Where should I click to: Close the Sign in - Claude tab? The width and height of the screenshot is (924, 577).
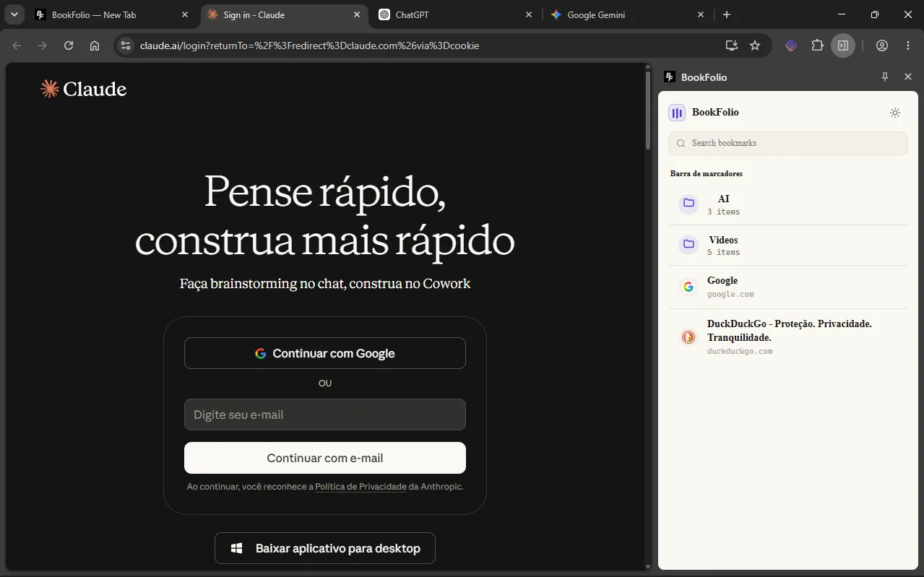[x=357, y=14]
